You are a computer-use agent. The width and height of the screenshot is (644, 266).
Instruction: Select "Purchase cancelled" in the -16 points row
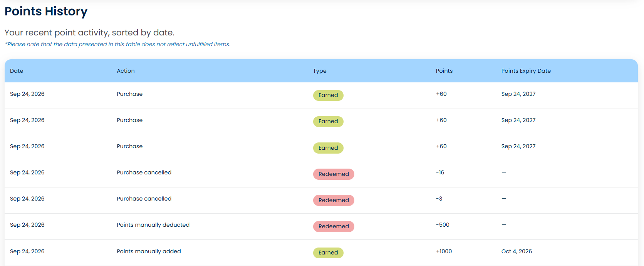144,172
